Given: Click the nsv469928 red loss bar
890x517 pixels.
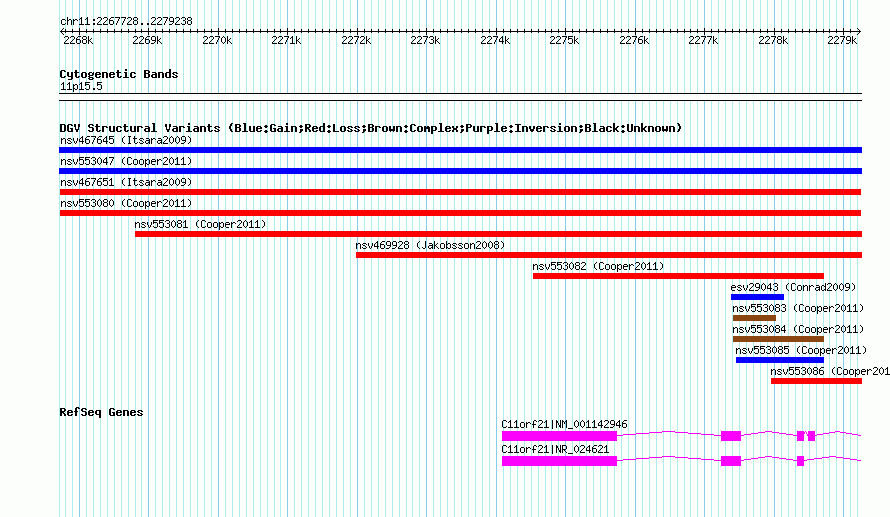Looking at the screenshot, I should click(x=609, y=255).
